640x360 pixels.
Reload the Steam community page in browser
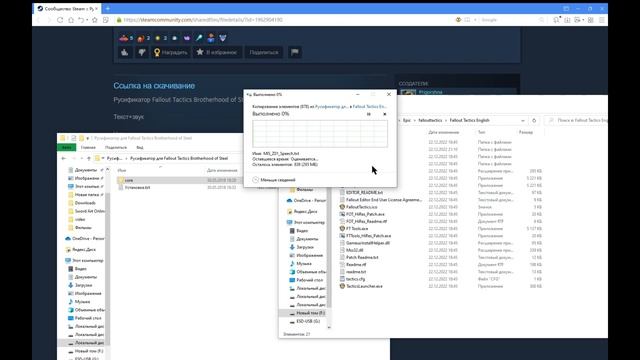coord(60,20)
